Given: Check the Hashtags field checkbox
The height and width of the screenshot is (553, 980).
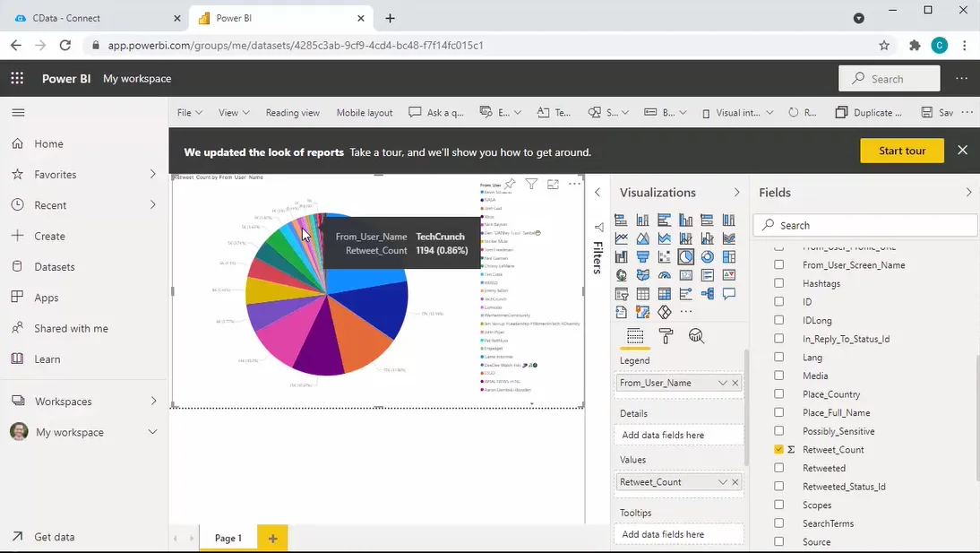Looking at the screenshot, I should 778,283.
